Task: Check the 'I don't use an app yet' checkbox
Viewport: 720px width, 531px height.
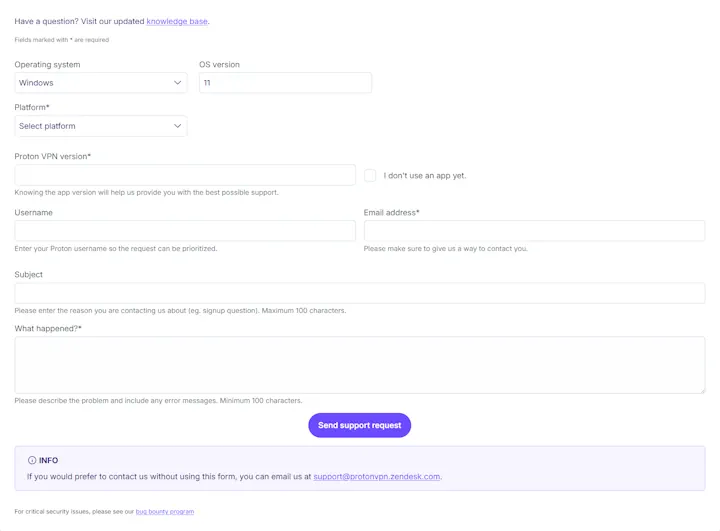Action: 370,175
